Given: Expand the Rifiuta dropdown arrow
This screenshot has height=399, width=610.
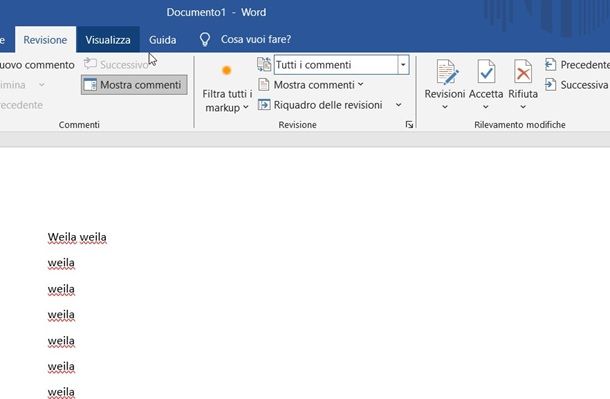Looking at the screenshot, I should [523, 107].
